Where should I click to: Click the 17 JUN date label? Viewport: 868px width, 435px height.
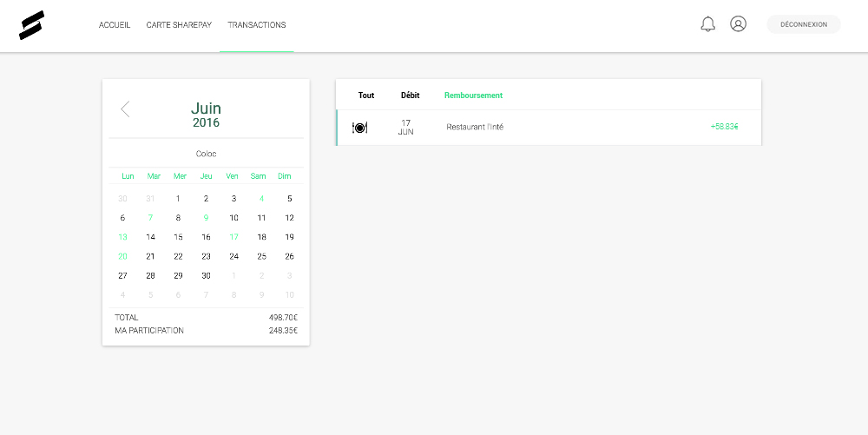coord(405,128)
